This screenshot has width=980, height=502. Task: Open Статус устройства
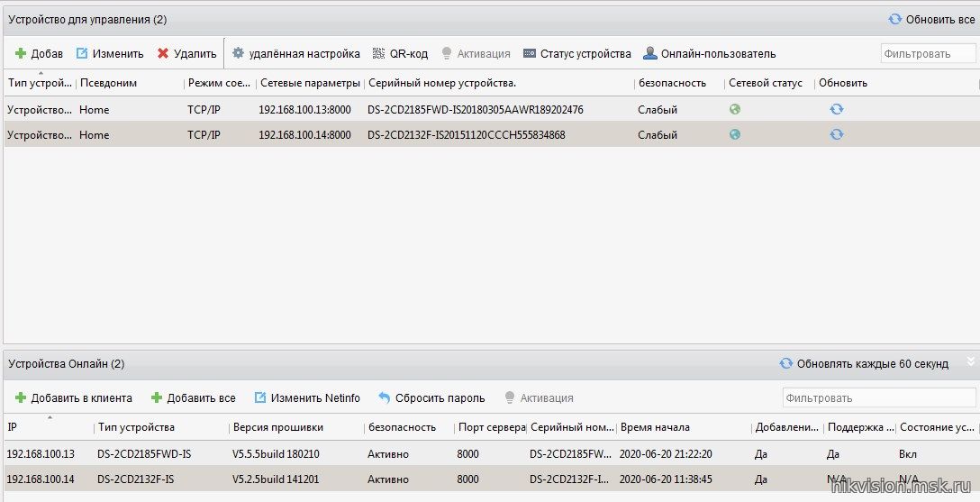pyautogui.click(x=576, y=54)
